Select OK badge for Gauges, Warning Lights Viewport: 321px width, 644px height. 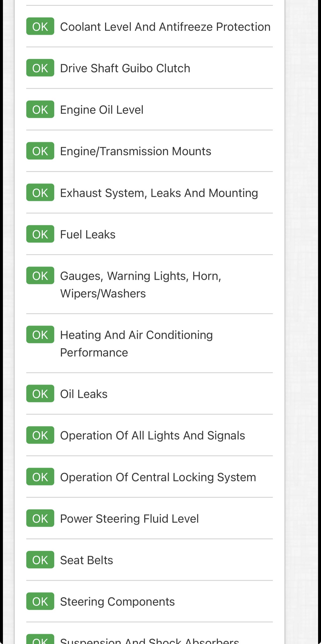(x=40, y=276)
